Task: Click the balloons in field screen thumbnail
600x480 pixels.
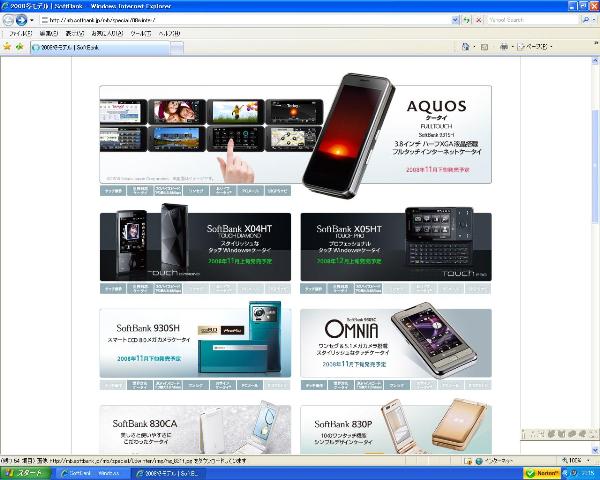Action: tap(235, 111)
